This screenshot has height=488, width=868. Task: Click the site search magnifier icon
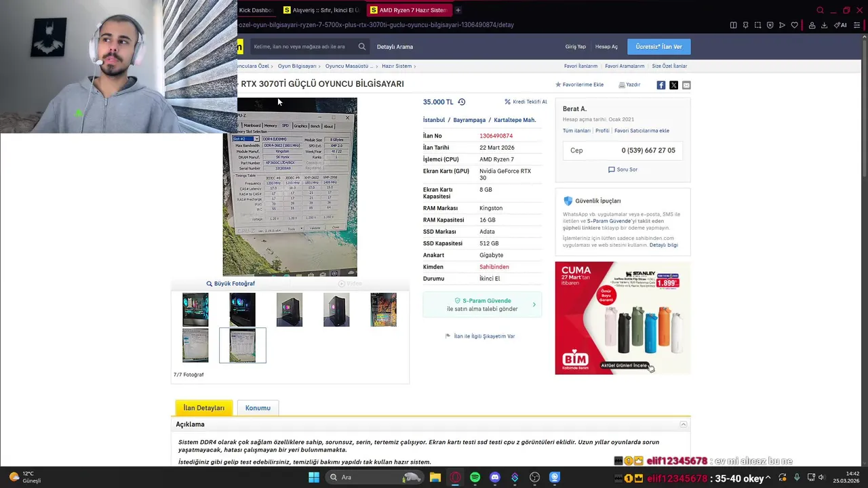tap(361, 47)
